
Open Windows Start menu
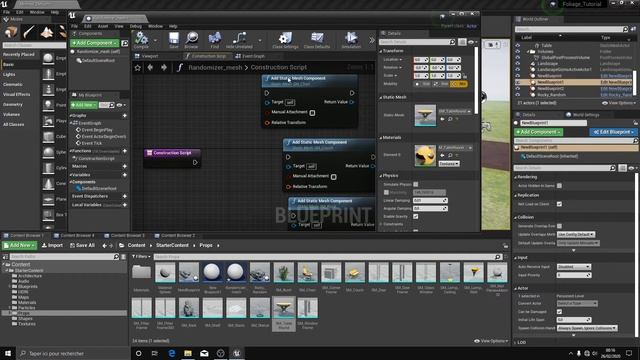point(8,353)
